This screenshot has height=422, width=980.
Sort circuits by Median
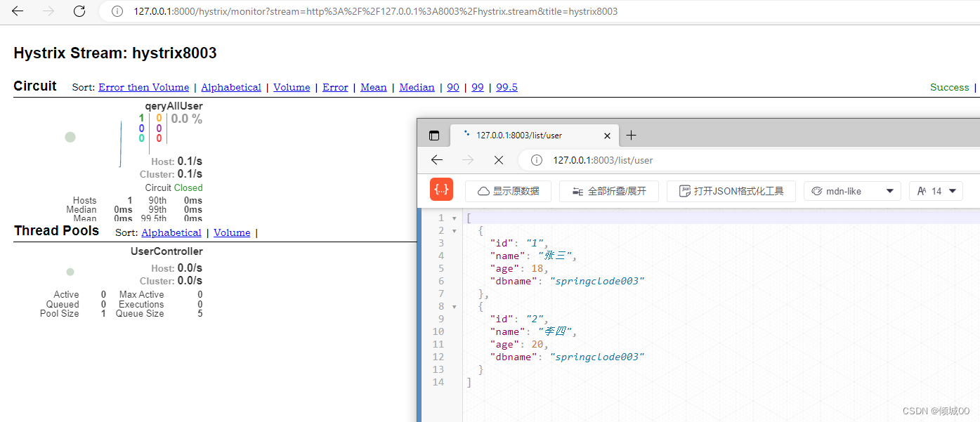click(x=417, y=87)
